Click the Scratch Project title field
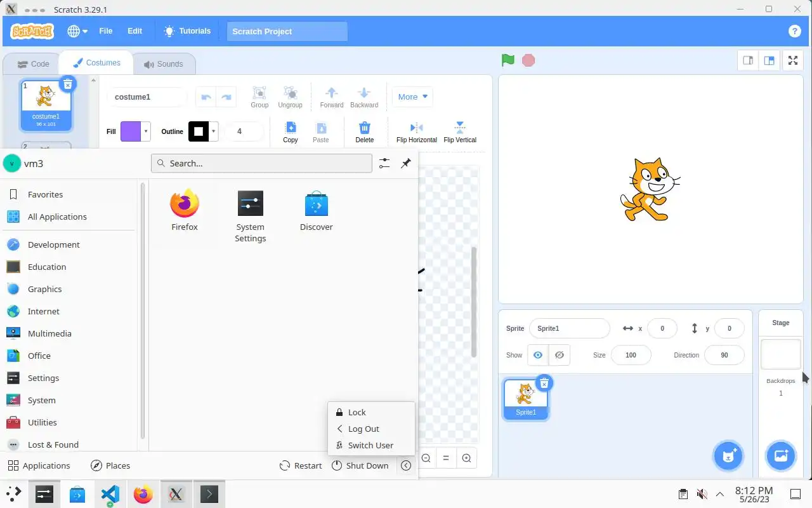Screen dimensions: 812x508 [287, 31]
